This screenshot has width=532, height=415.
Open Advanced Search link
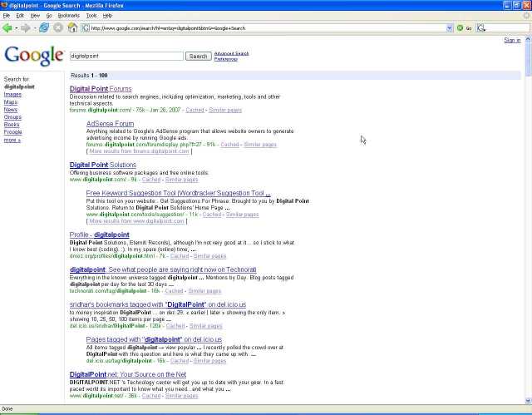click(x=231, y=53)
